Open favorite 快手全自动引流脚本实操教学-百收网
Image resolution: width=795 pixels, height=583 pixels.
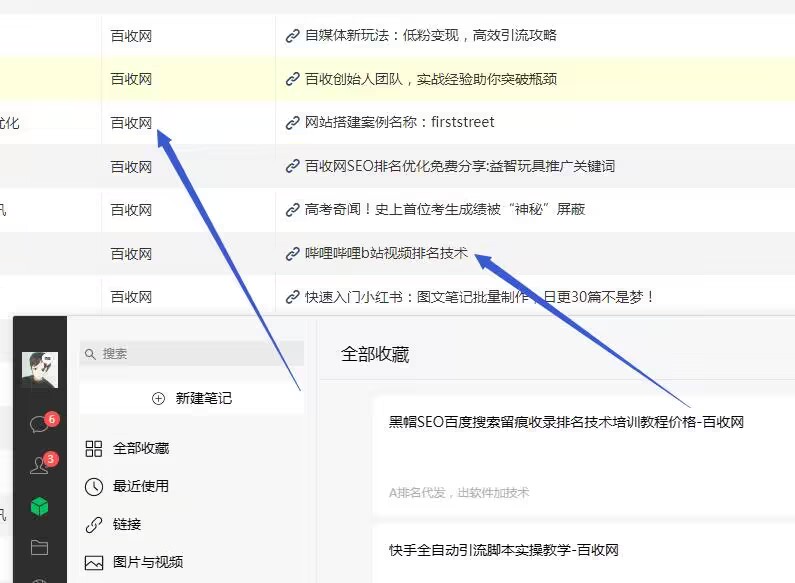coord(503,550)
